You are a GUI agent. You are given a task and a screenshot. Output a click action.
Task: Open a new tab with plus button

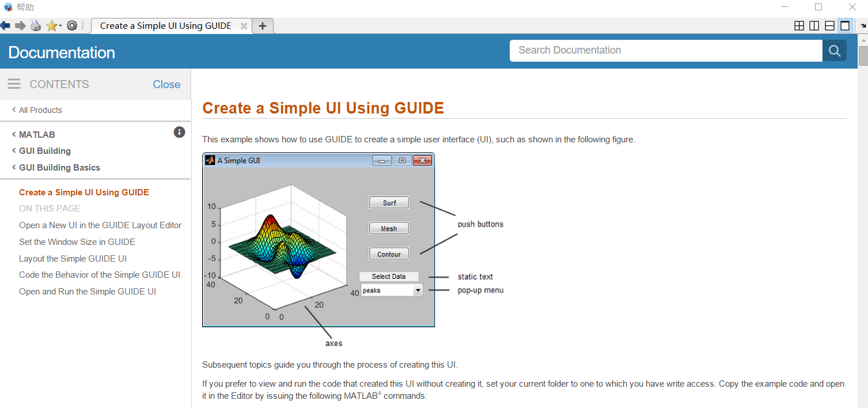tap(263, 26)
